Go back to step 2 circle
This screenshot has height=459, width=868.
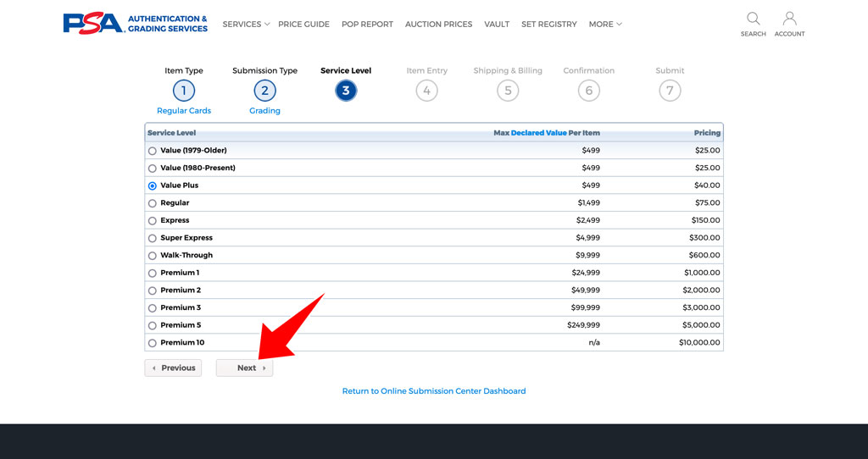[264, 91]
